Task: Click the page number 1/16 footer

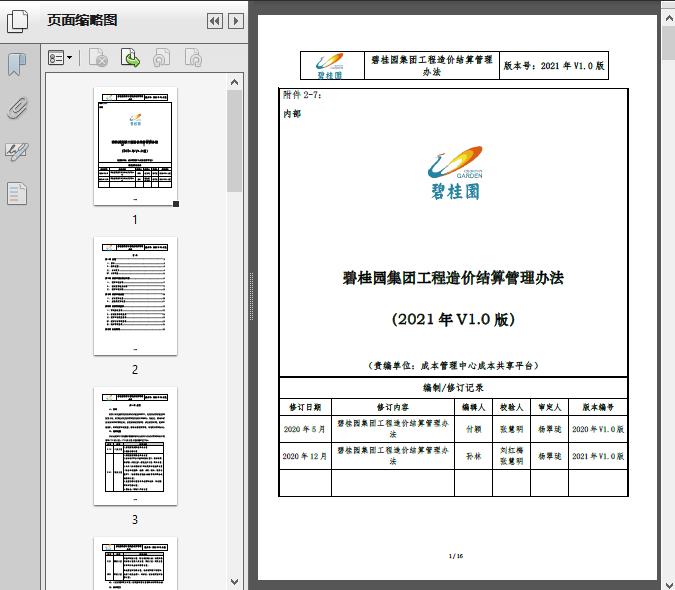Action: [456, 556]
